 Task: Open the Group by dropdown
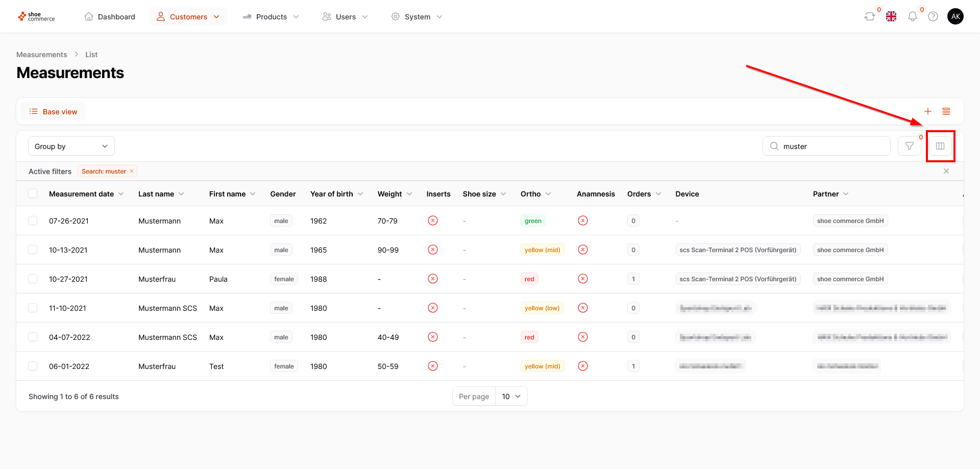click(71, 146)
